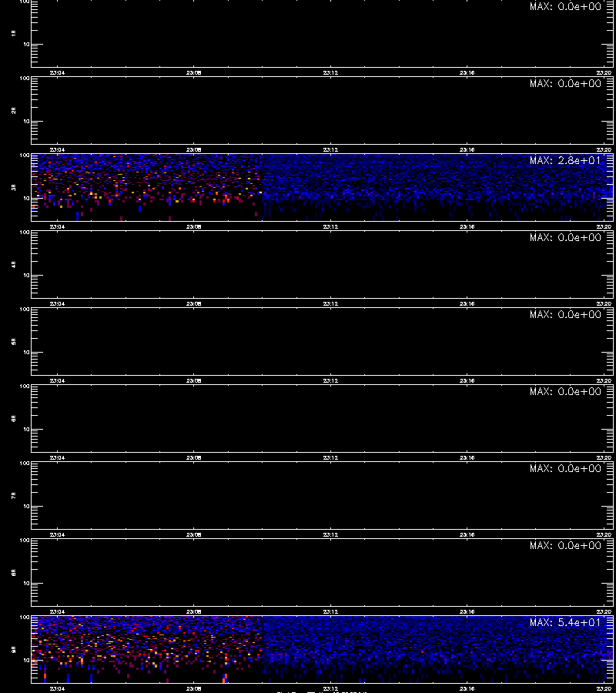Click the 6R panel axis label

click(14, 418)
